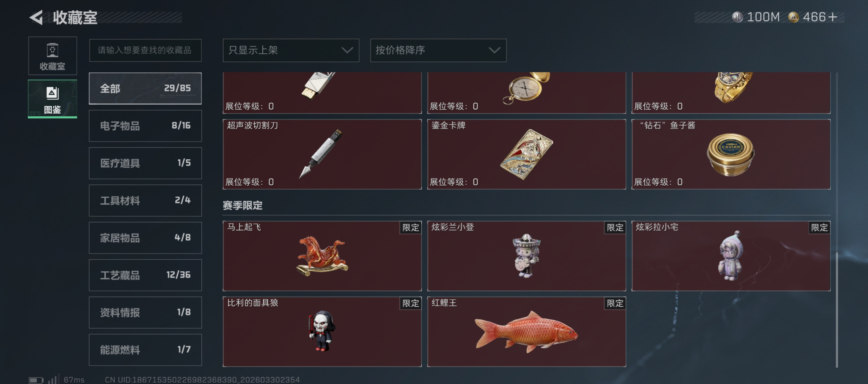Screen dimensions: 868x384
Task: Select the "钻石"鱼子酱 caviar item
Action: [731, 155]
